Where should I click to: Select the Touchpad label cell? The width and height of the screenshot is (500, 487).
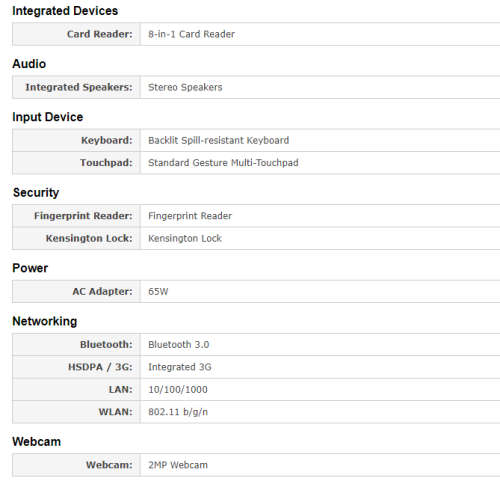pos(76,163)
